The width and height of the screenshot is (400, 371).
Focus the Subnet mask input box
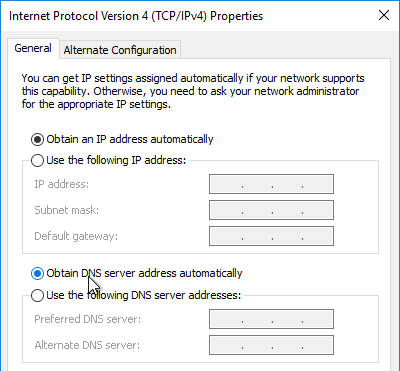(x=271, y=210)
